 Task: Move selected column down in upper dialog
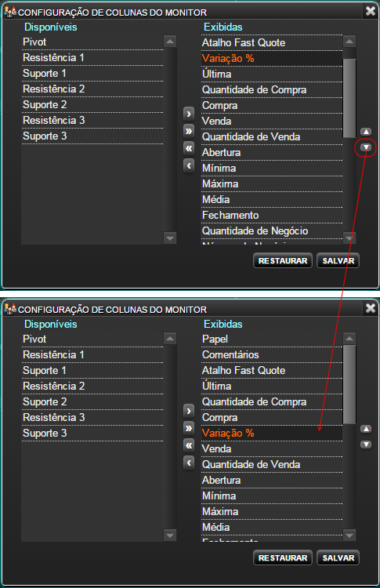(x=366, y=147)
